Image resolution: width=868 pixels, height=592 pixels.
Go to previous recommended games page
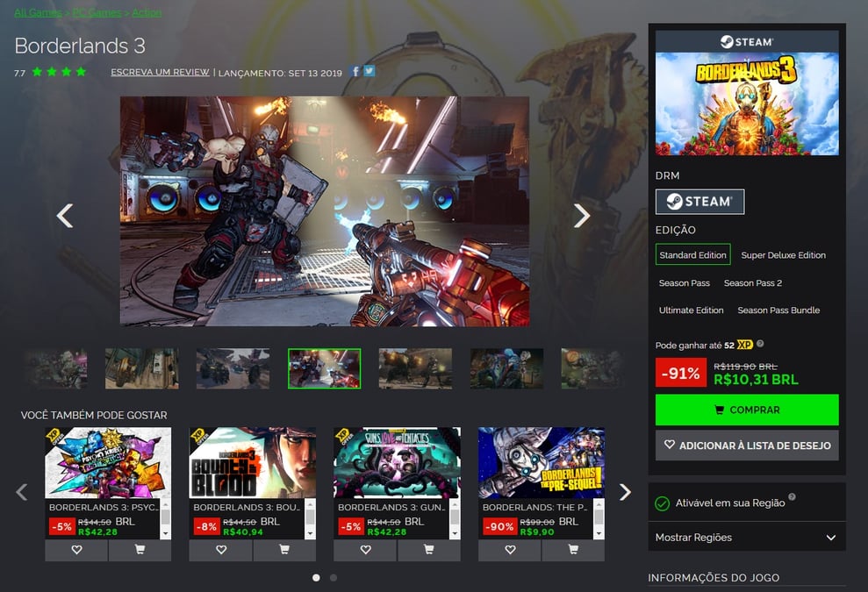tap(22, 492)
